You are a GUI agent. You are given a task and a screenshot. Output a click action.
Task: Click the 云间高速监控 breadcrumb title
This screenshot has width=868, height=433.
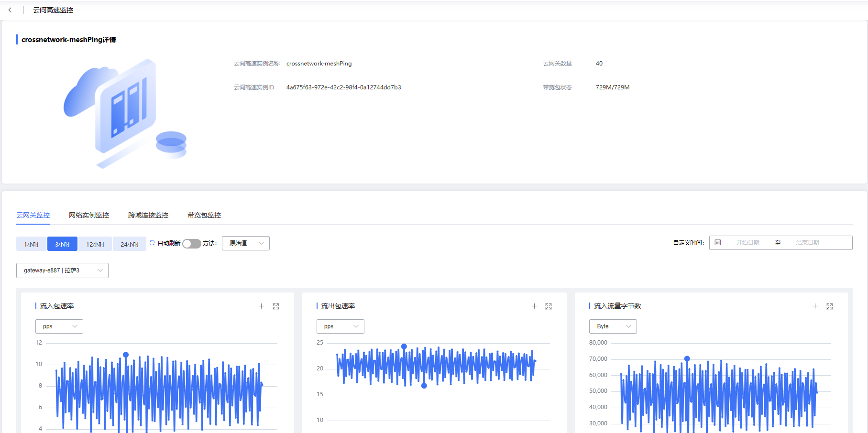coord(53,10)
